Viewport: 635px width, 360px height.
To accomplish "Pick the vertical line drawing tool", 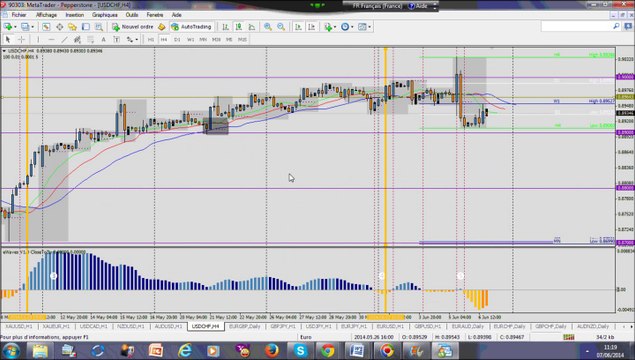I will (38, 39).
